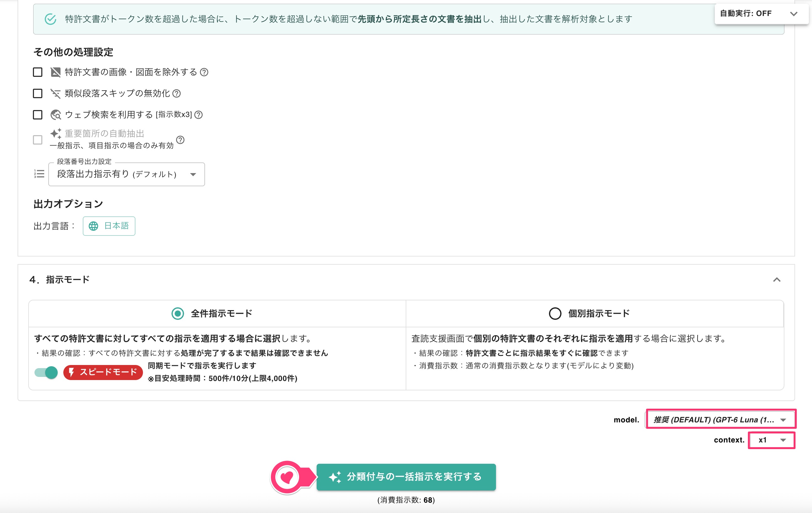Click help icon beside 特許文書の画像・図面を除外する
812x513 pixels.
pyautogui.click(x=204, y=72)
